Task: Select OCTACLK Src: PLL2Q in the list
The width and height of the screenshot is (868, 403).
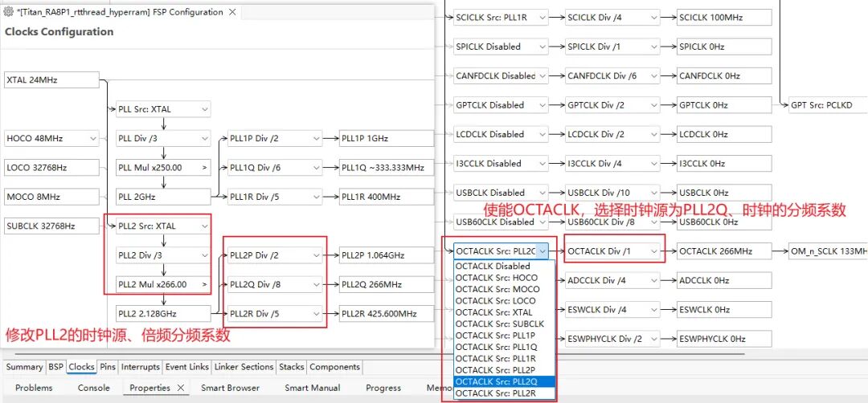Action: point(496,381)
